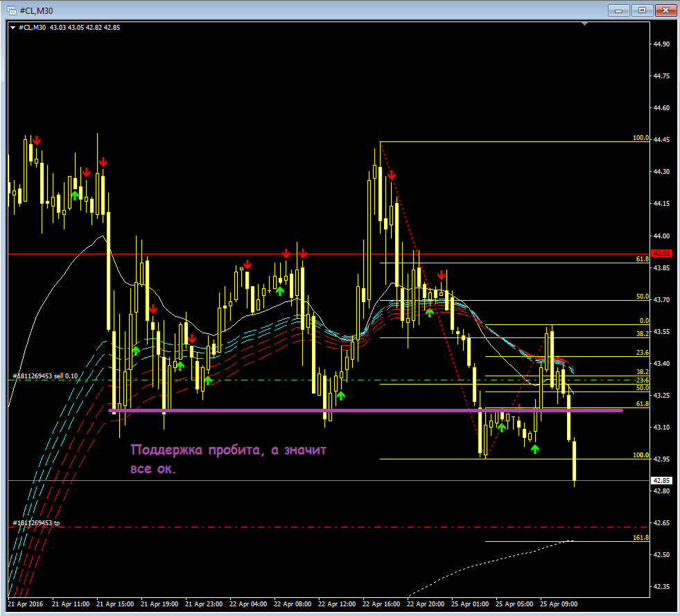The width and height of the screenshot is (680, 616).
Task: Click the 44.15 price scale label
Action: coord(661,203)
